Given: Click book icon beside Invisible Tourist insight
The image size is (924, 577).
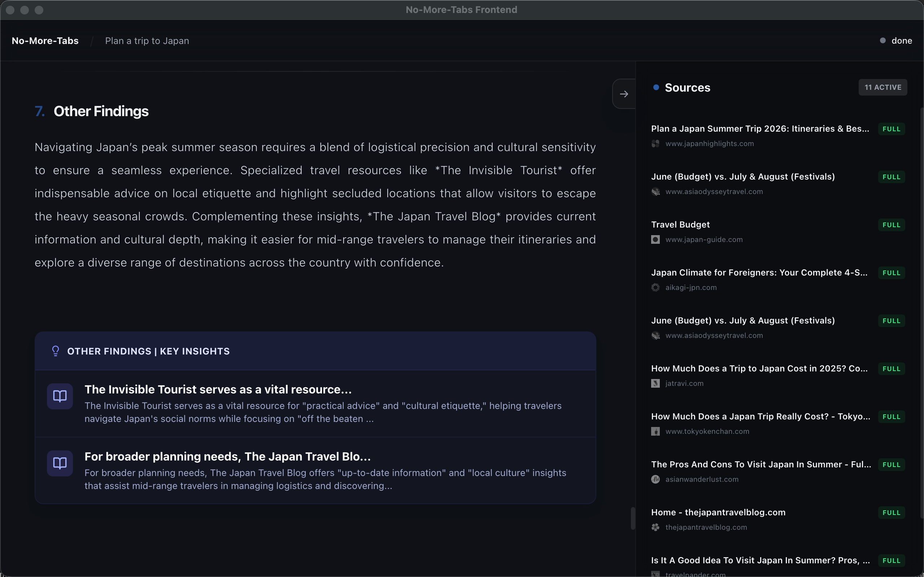Looking at the screenshot, I should [x=60, y=396].
